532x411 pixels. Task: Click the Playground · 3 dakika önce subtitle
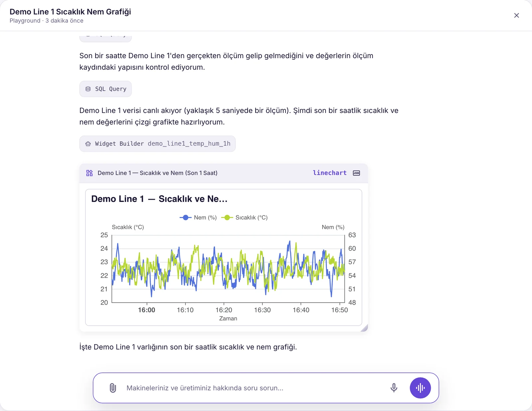pyautogui.click(x=47, y=21)
